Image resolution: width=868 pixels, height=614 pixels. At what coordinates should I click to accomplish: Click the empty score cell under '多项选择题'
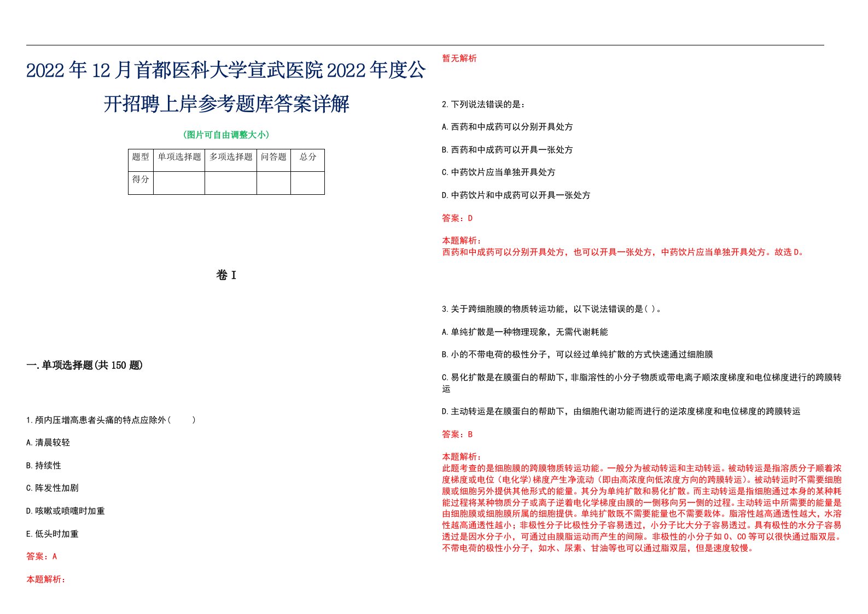(231, 183)
